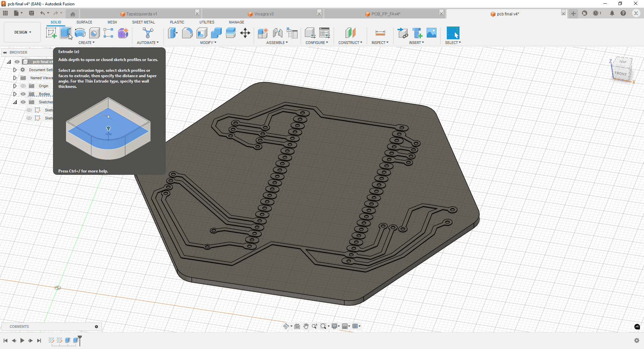
Task: Switch to the MESH tab
Action: pyautogui.click(x=112, y=22)
